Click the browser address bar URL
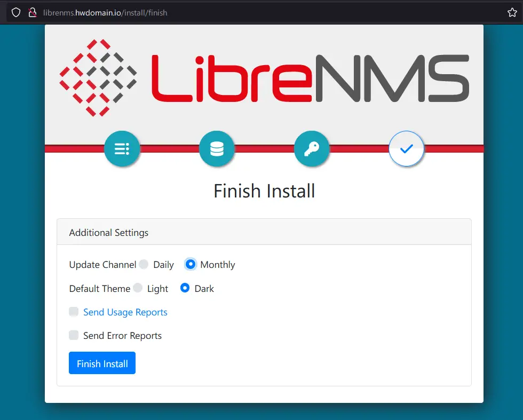 [x=107, y=12]
